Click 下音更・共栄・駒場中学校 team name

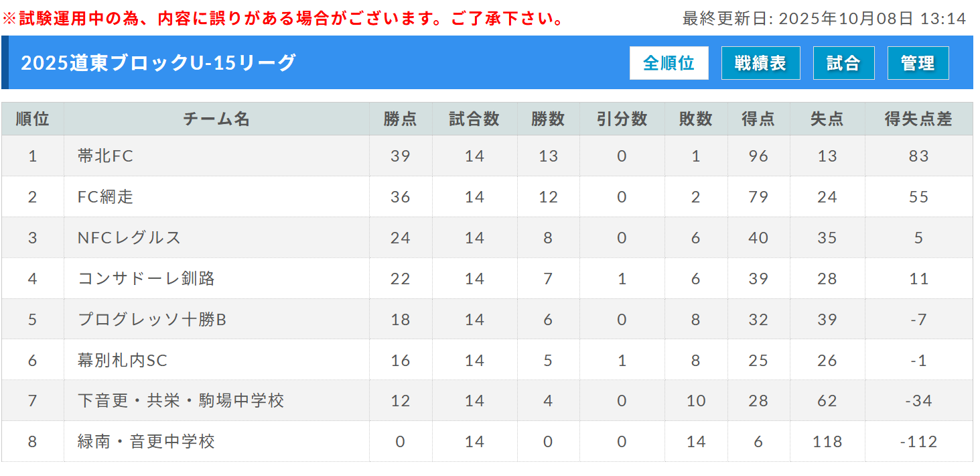pos(181,402)
